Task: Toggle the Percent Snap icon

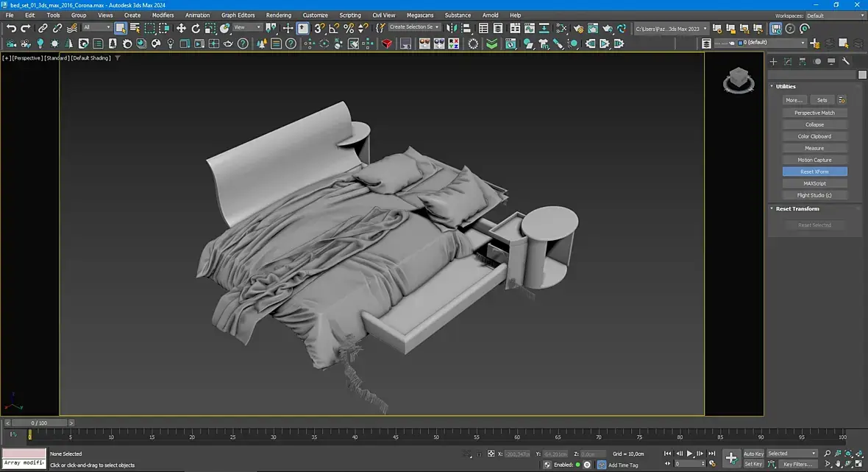Action: [x=349, y=28]
